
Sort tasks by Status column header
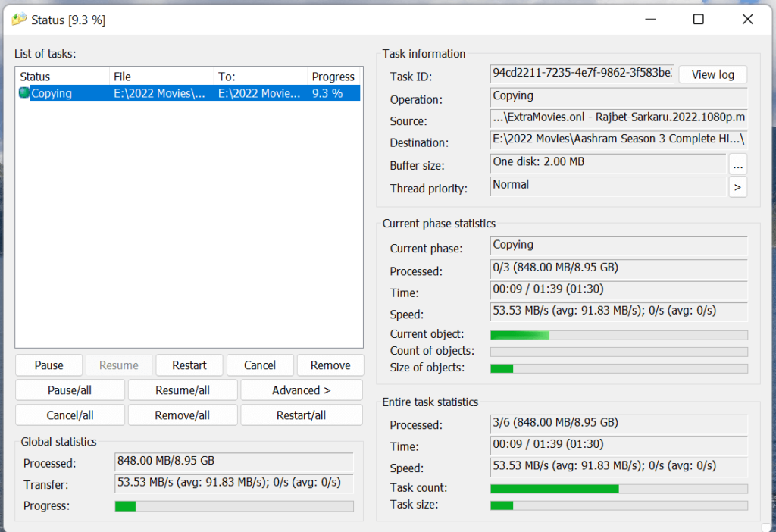click(62, 77)
